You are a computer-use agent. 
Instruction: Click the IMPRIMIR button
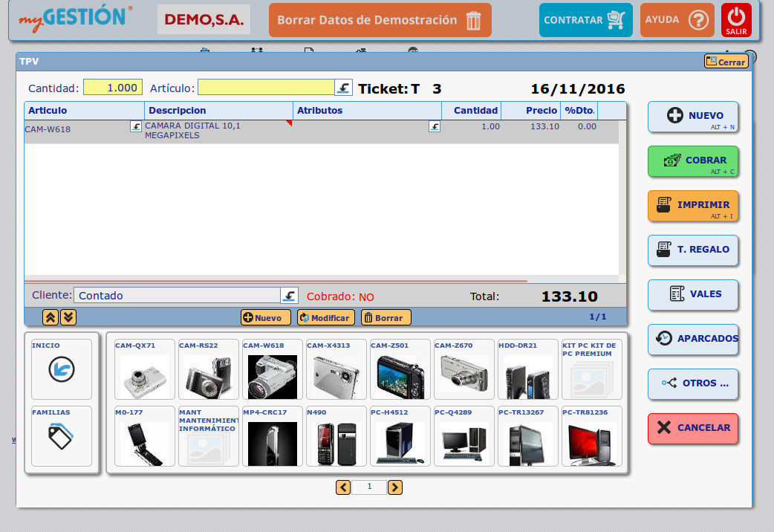(692, 206)
